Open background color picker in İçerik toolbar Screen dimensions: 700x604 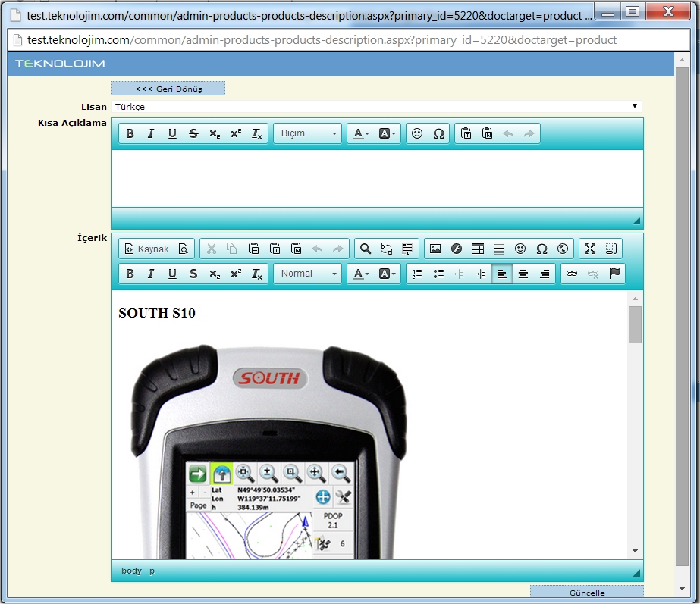coord(387,274)
